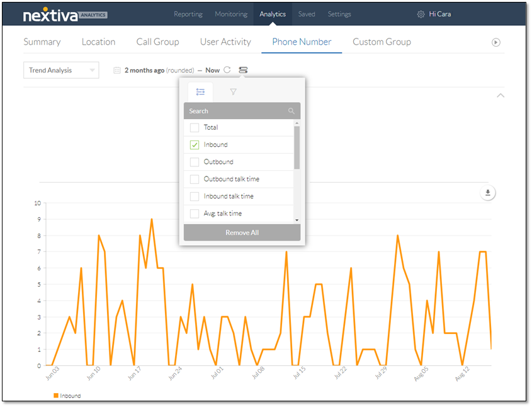Click the Jun 03 axis label
532x407 pixels.
(52, 374)
